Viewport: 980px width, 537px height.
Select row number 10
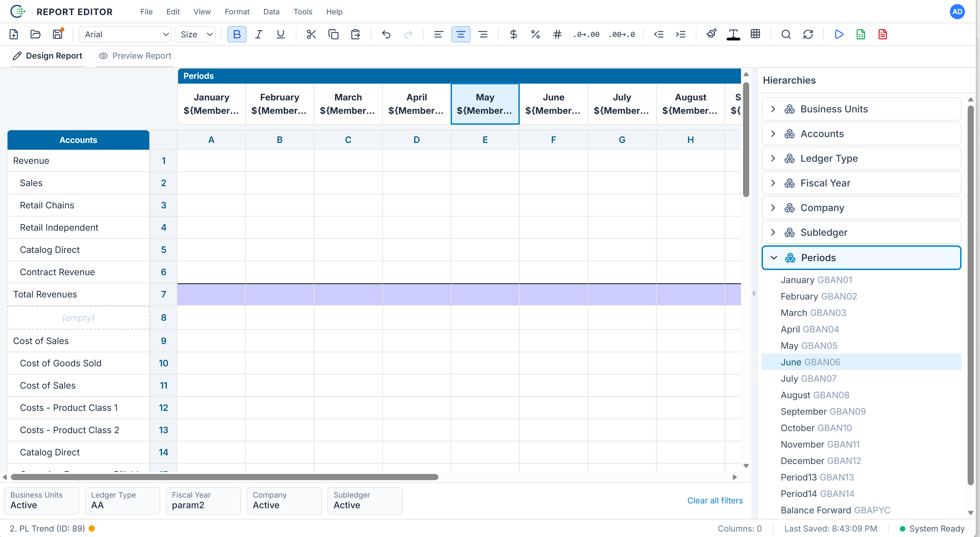[x=164, y=363]
